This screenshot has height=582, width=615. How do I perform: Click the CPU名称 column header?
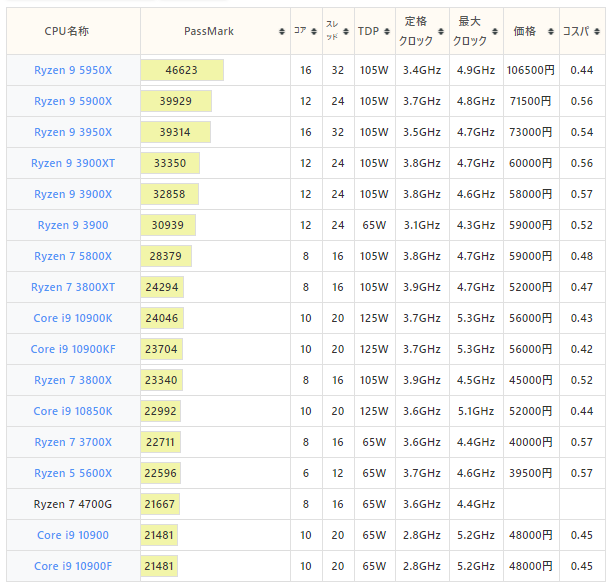tap(73, 31)
